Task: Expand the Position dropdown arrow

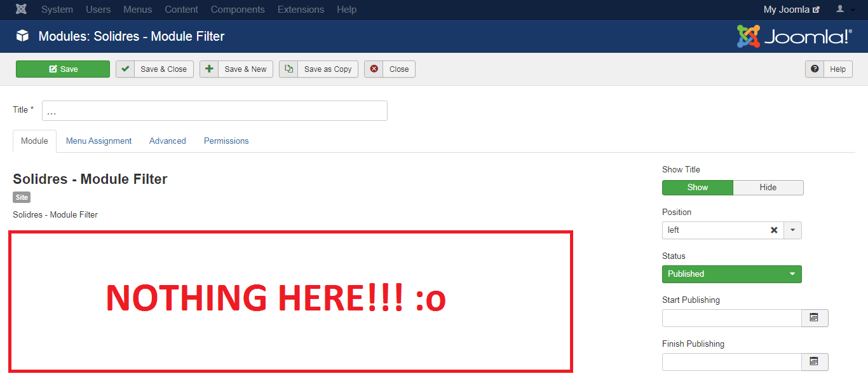Action: [792, 230]
